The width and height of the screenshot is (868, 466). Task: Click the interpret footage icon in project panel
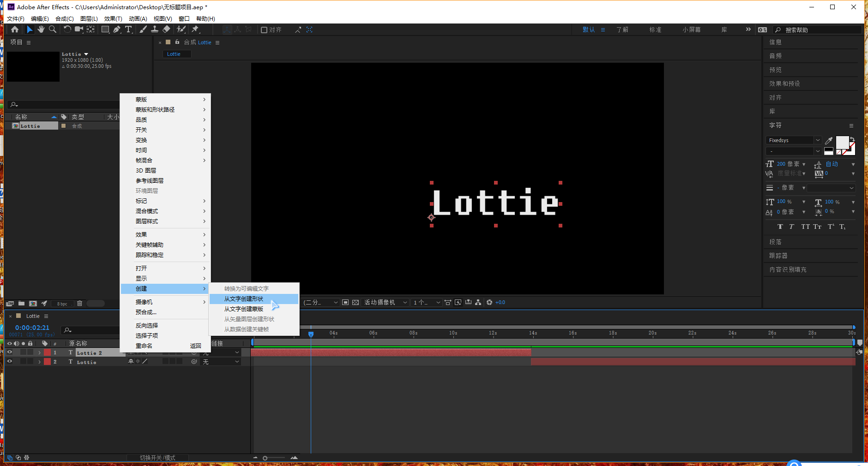(x=10, y=304)
